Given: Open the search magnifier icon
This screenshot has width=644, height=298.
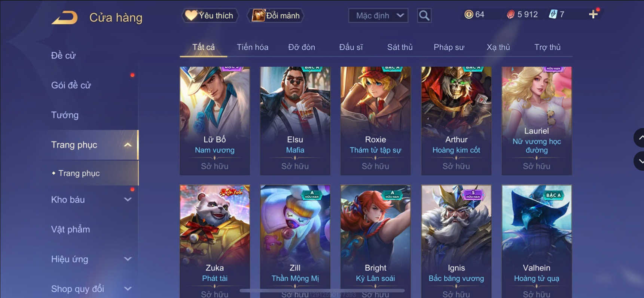Looking at the screenshot, I should [x=424, y=15].
